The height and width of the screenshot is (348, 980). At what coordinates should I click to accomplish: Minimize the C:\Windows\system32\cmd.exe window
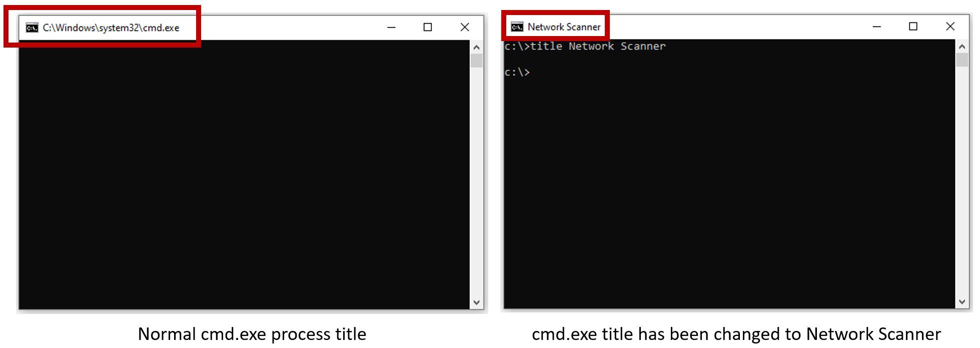click(x=391, y=28)
